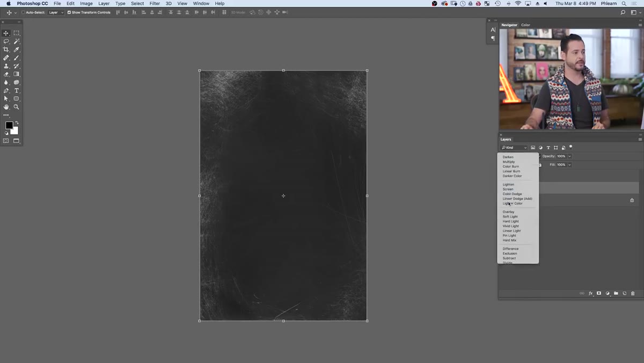The width and height of the screenshot is (644, 363).
Task: Select the Path Selection tool
Action: point(6,99)
